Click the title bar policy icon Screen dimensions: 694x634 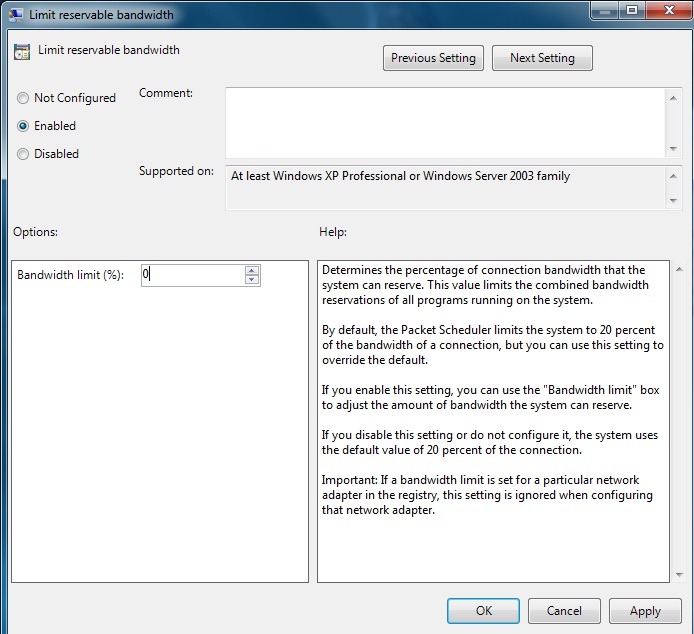click(x=17, y=15)
